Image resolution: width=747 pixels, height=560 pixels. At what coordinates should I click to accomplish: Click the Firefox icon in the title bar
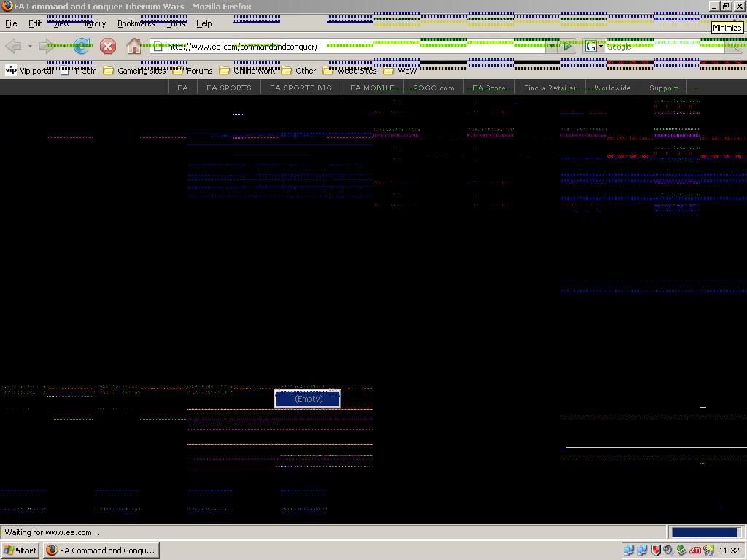pyautogui.click(x=7, y=6)
